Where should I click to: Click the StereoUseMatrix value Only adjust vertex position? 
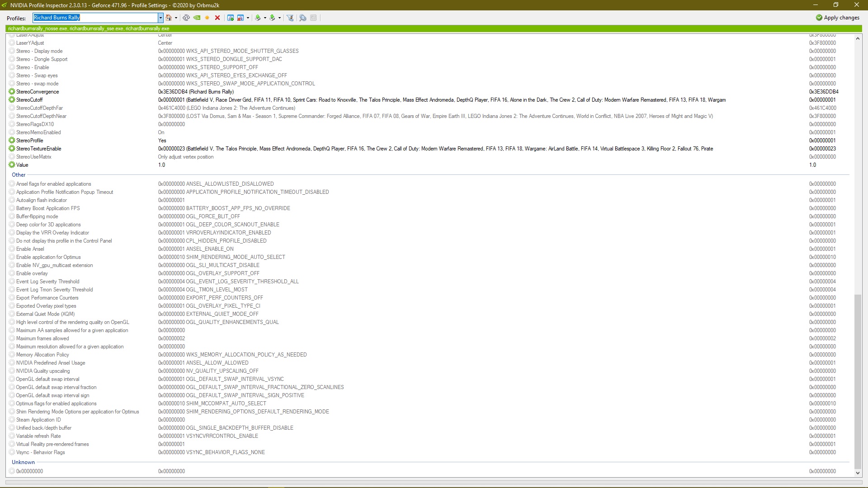pos(186,157)
